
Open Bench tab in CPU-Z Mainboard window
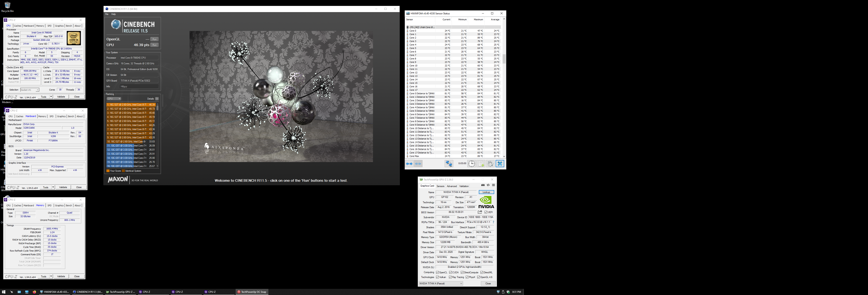tap(71, 116)
